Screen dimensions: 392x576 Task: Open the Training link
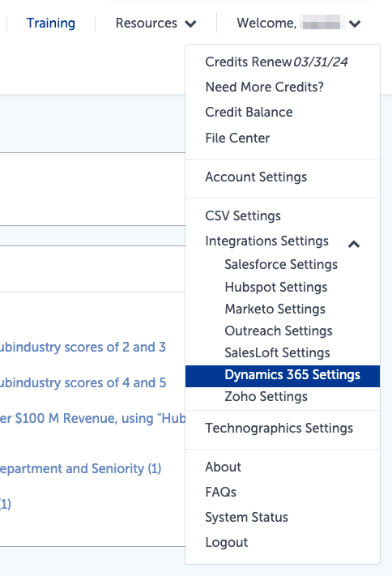(51, 23)
